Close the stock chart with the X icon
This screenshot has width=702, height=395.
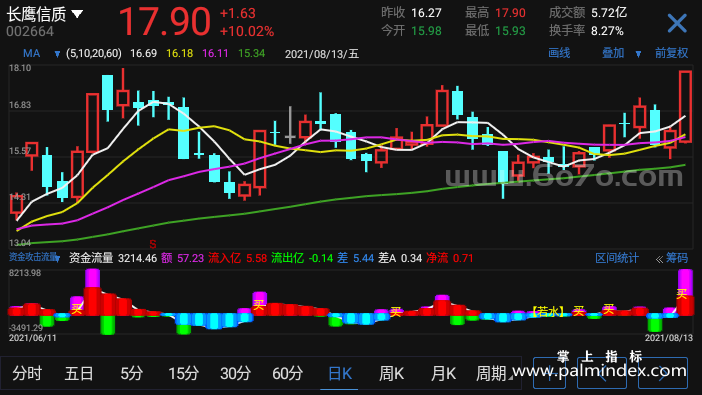pos(677,23)
